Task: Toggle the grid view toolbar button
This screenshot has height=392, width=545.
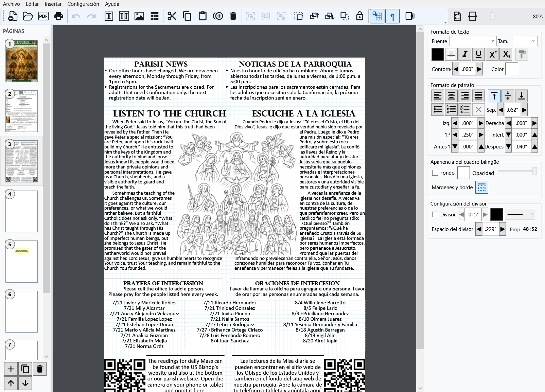Action: point(377,16)
